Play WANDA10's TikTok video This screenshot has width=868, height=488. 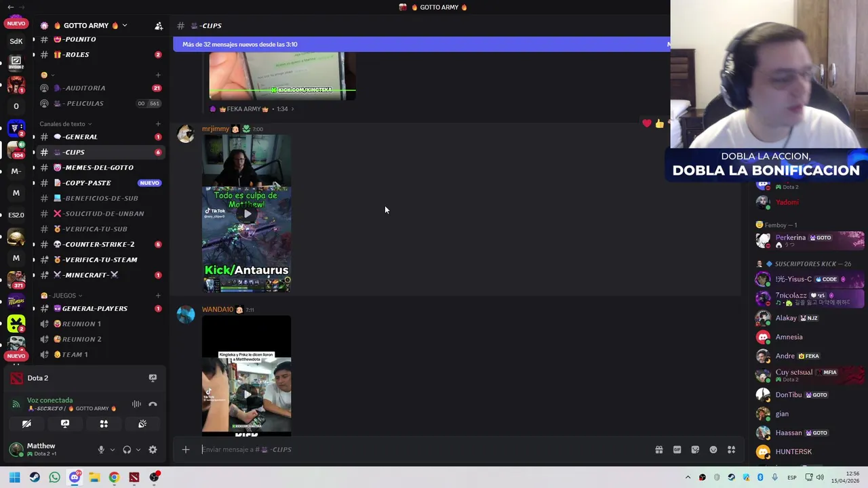(247, 393)
